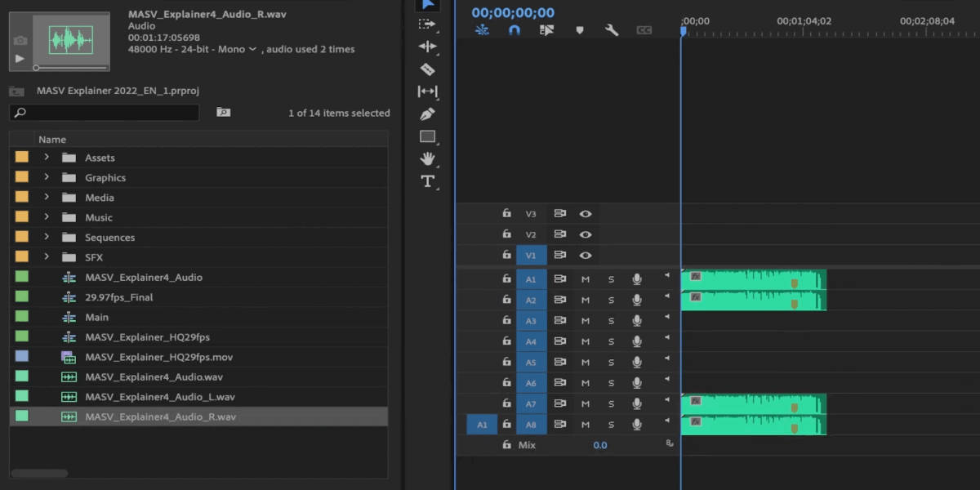
Task: Hide track V1 output with eye icon
Action: [586, 255]
